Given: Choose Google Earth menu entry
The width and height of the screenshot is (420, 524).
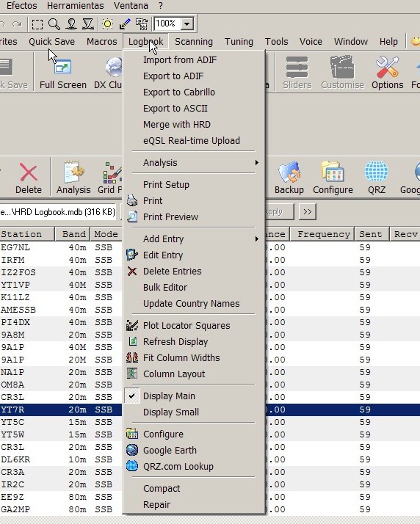Looking at the screenshot, I should pos(194,450).
